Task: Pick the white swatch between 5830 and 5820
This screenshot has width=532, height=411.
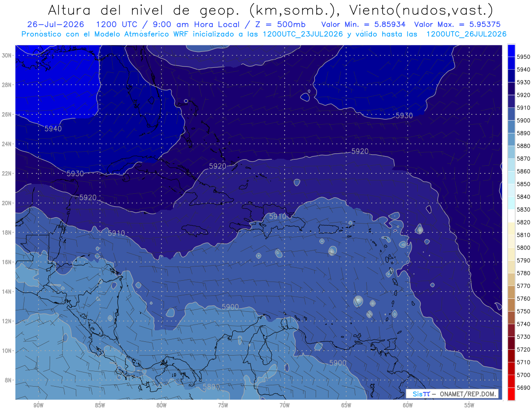Action: pos(511,216)
